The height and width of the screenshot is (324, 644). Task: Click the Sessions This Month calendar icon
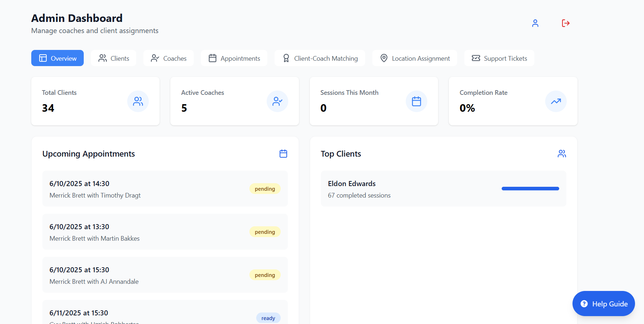(416, 101)
